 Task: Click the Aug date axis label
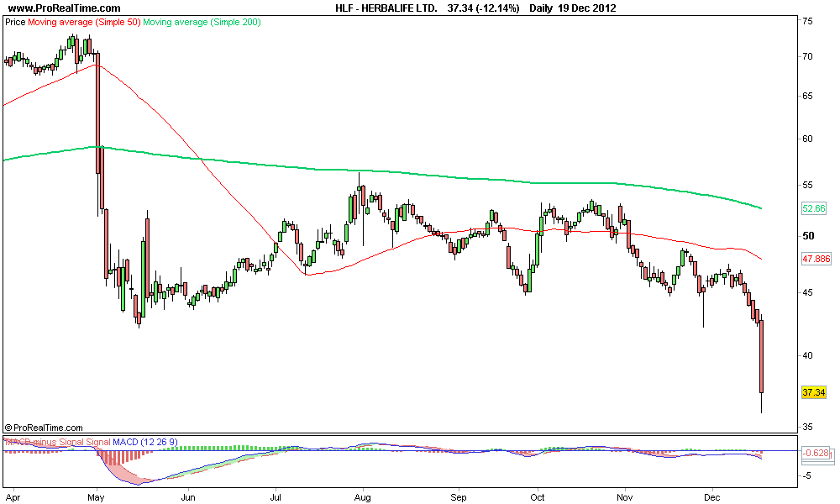pyautogui.click(x=363, y=497)
